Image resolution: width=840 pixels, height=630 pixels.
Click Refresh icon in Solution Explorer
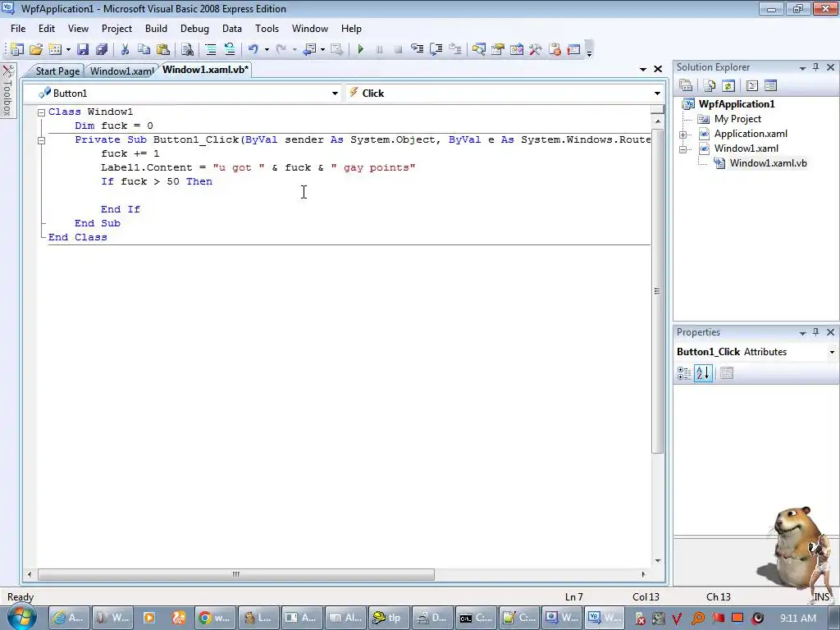point(728,85)
